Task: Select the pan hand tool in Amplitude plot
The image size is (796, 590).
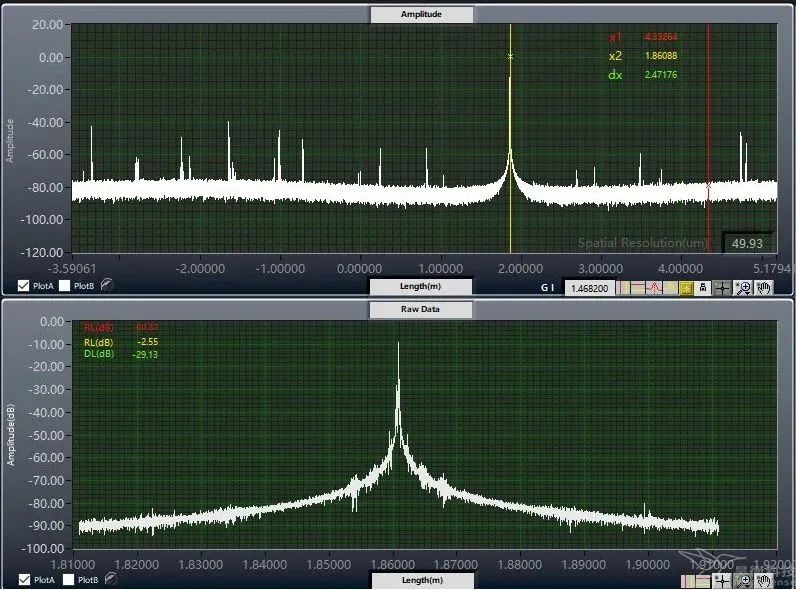Action: tap(765, 288)
